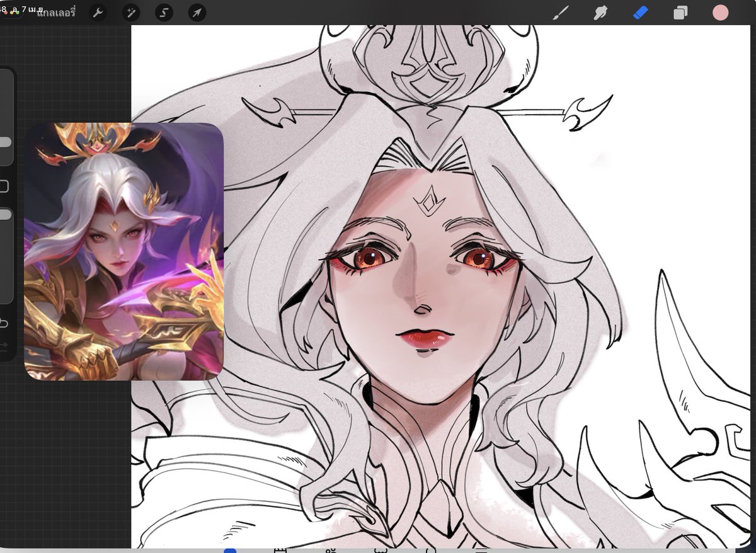
Task: Open the Layers panel
Action: point(680,13)
